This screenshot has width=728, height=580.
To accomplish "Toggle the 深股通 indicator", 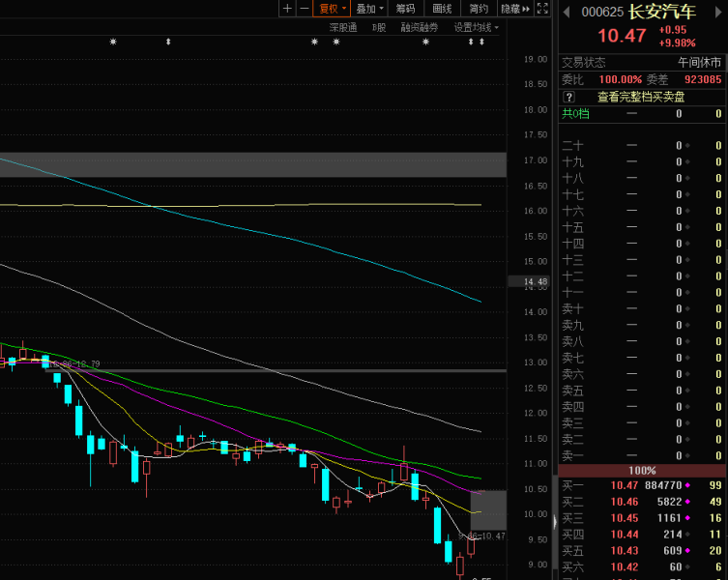I will pyautogui.click(x=343, y=27).
